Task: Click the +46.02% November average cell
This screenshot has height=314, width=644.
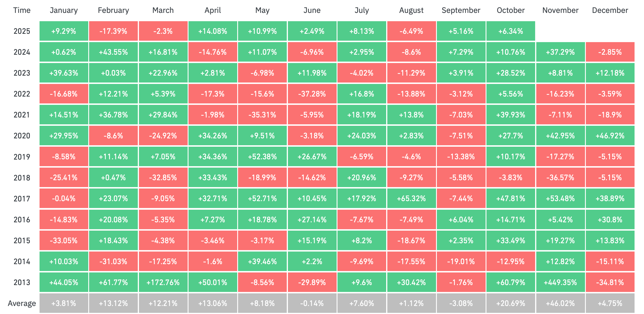Action: 560,303
